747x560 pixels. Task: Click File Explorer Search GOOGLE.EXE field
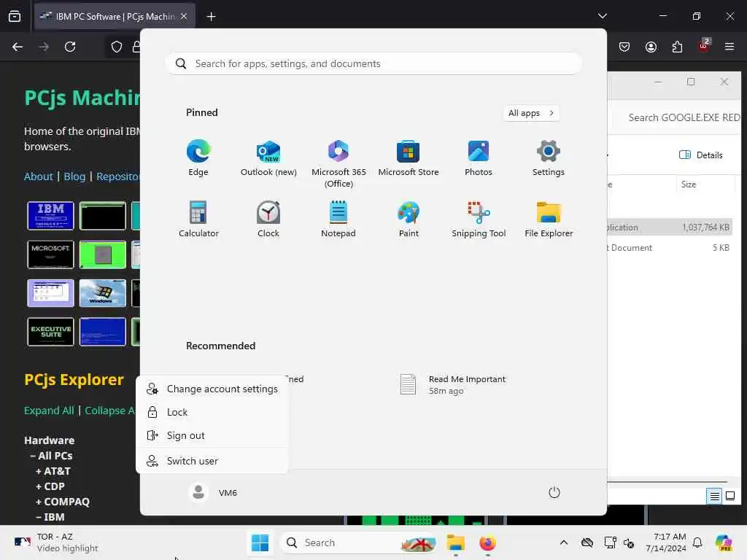pyautogui.click(x=683, y=117)
